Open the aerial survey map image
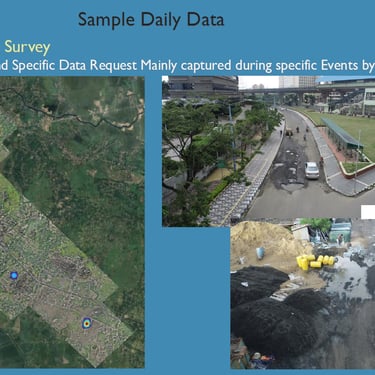Viewport: 375px width, 375px height. [x=72, y=222]
